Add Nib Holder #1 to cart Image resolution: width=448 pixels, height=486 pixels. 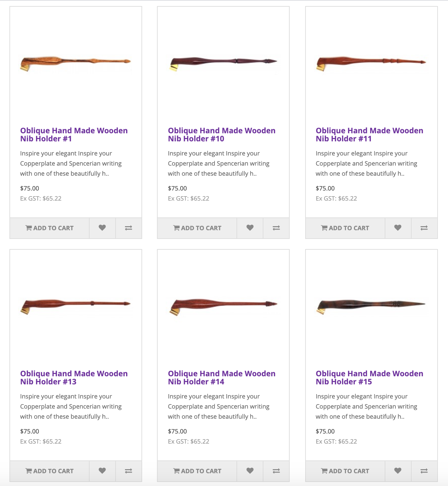click(x=50, y=228)
